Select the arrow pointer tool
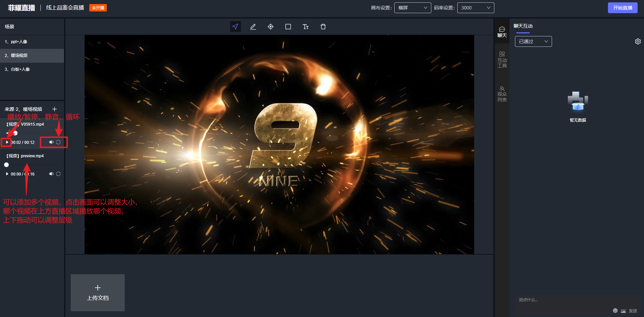 (235, 27)
